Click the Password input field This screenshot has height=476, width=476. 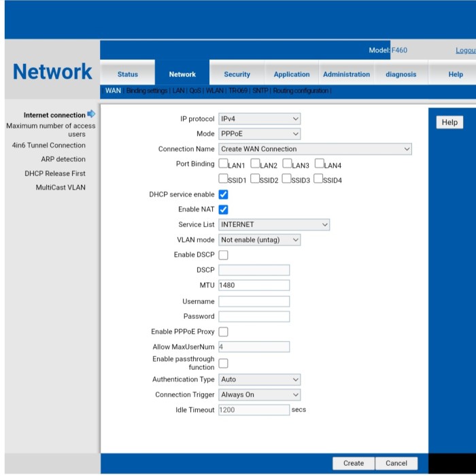(x=254, y=316)
